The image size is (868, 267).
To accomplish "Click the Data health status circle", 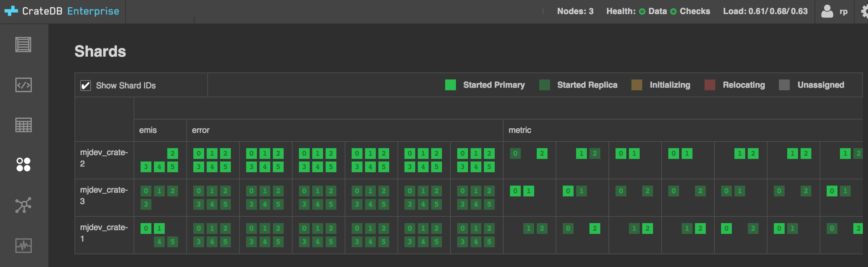I will coord(642,12).
